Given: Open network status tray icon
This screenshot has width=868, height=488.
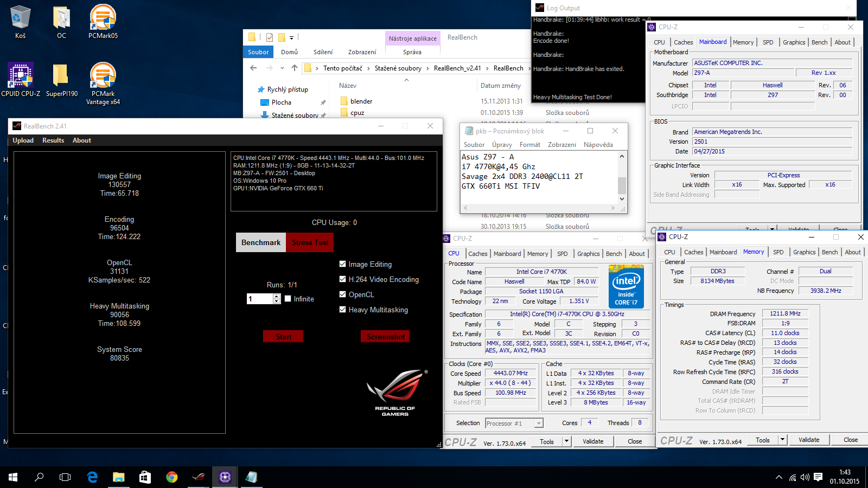Looking at the screenshot, I should [x=793, y=477].
